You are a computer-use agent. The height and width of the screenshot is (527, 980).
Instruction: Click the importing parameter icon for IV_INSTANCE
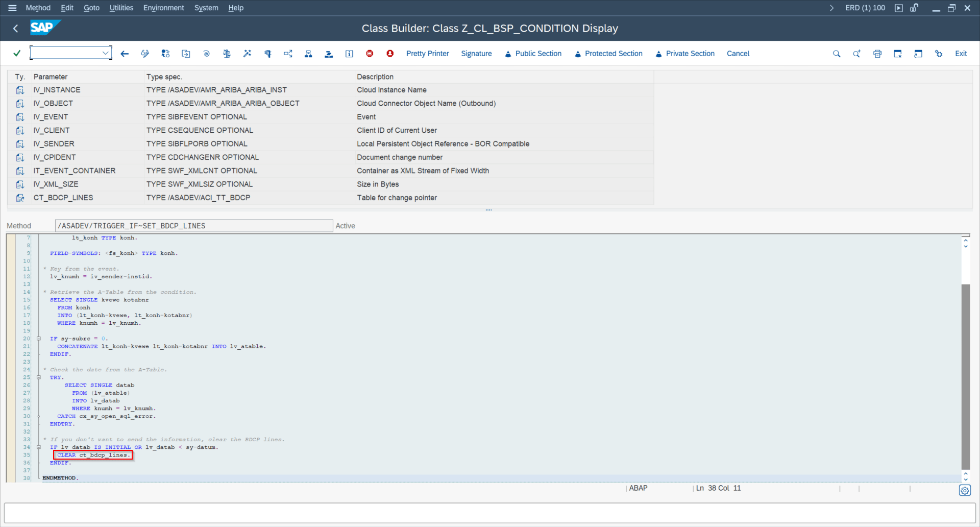tap(20, 90)
